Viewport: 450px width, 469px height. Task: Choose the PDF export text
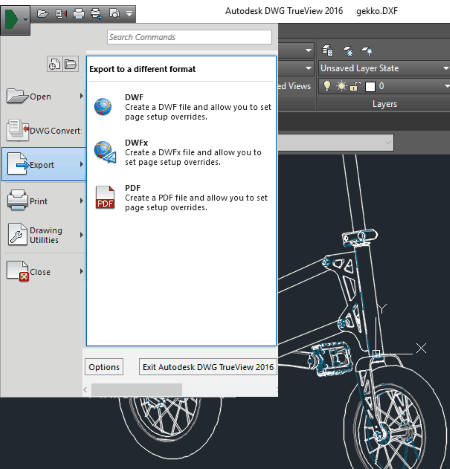click(x=196, y=198)
